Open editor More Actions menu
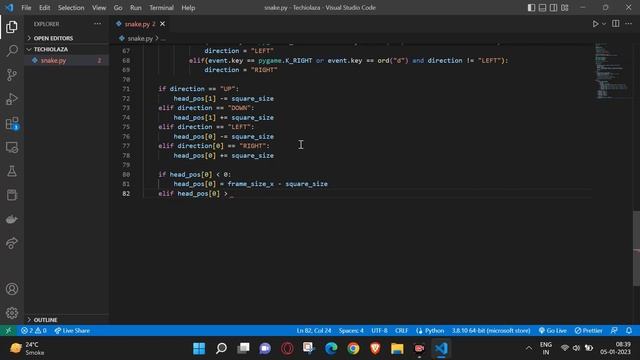This screenshot has width=640, height=360. (629, 24)
